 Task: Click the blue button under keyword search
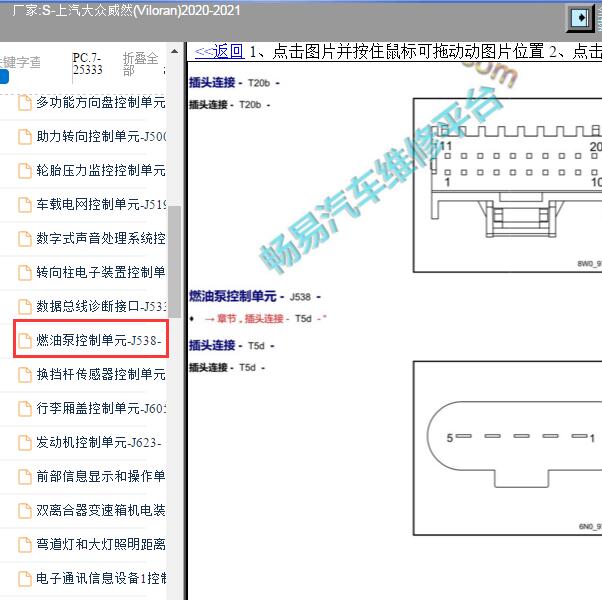(x=4, y=76)
